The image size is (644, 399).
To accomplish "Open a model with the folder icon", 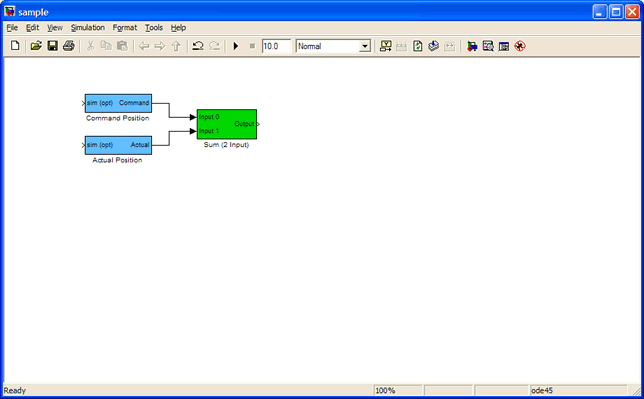I will point(36,46).
